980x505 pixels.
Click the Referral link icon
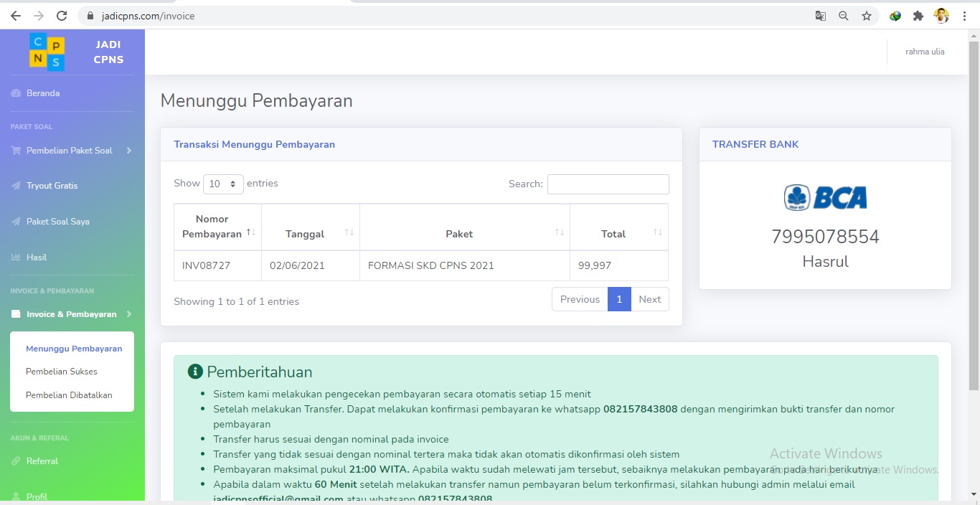(x=16, y=461)
